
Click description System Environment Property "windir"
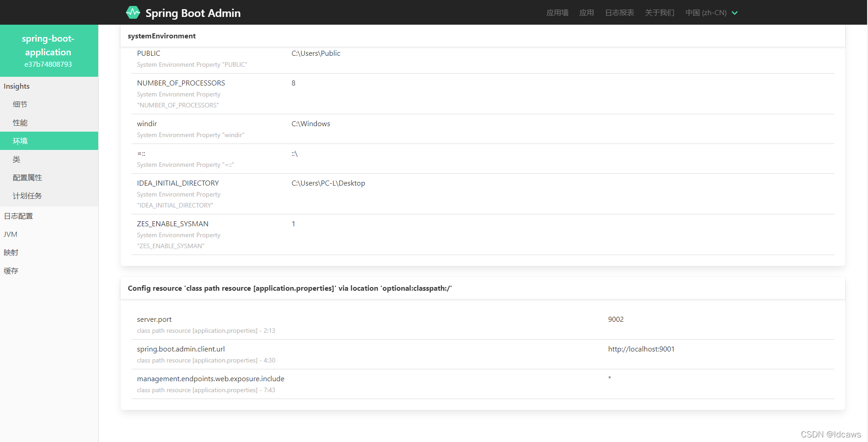[x=190, y=135]
